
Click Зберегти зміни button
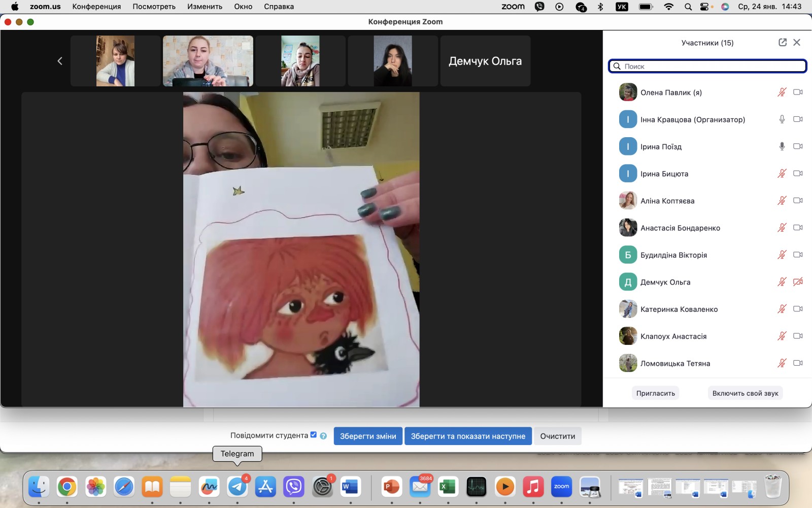[368, 436]
